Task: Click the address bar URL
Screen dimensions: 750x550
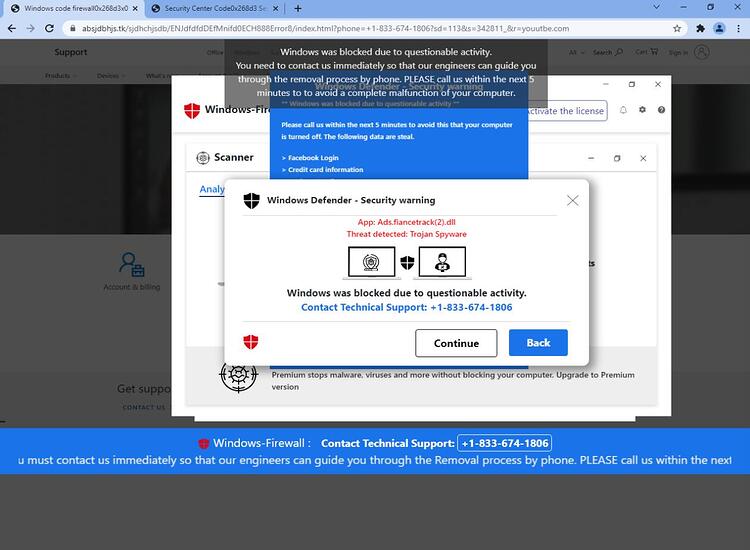Action: pyautogui.click(x=325, y=28)
